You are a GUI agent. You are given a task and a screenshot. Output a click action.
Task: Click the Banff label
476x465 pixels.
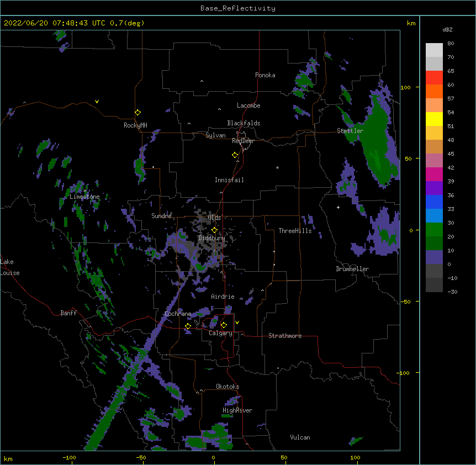point(68,313)
